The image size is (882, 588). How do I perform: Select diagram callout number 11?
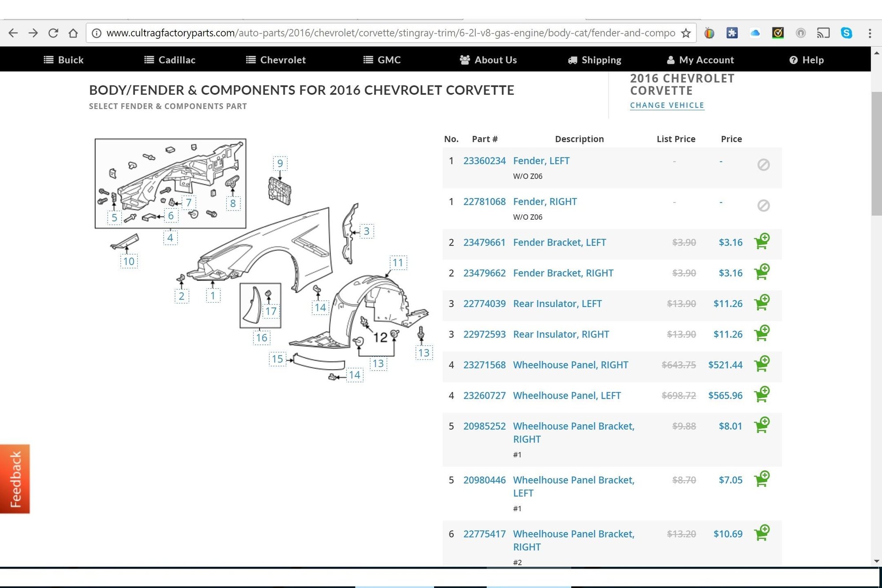[398, 263]
